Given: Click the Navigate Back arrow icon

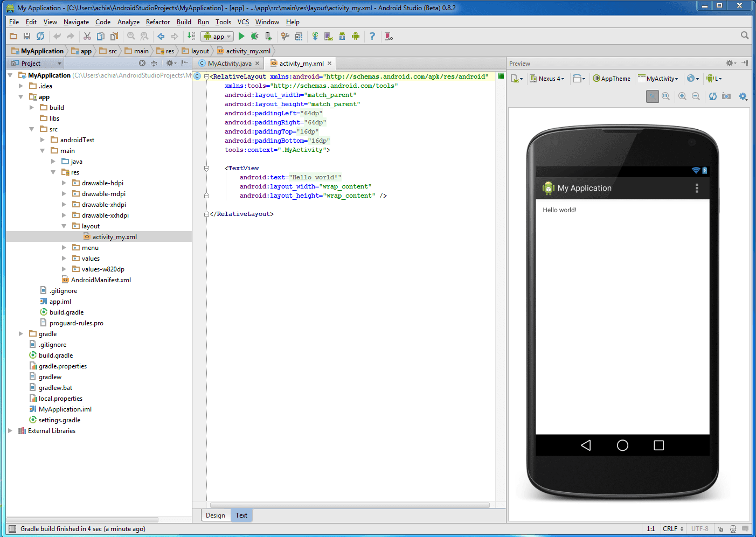Looking at the screenshot, I should click(161, 36).
